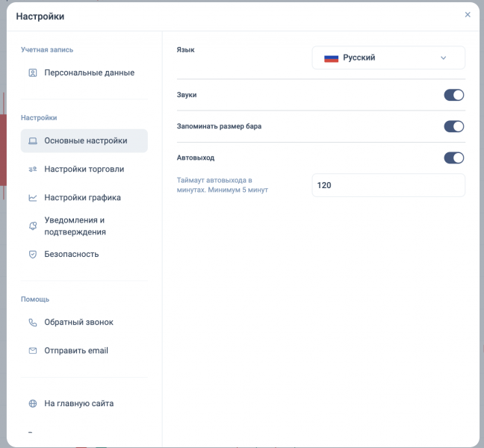Click the Russian flag icon

click(x=331, y=58)
